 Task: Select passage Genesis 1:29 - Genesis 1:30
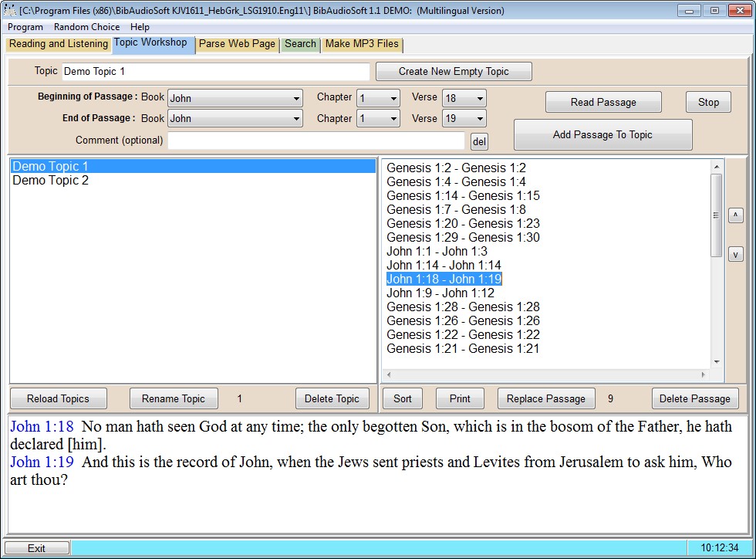pyautogui.click(x=463, y=238)
